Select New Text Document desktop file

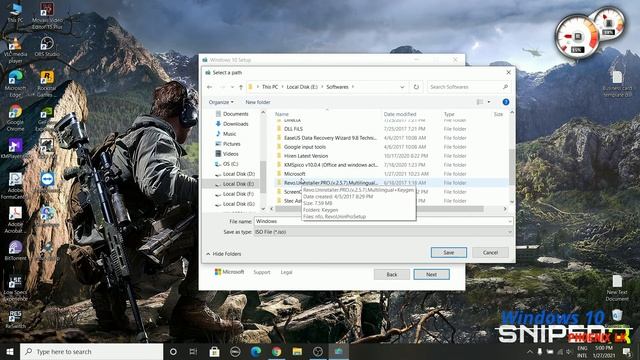[617, 287]
